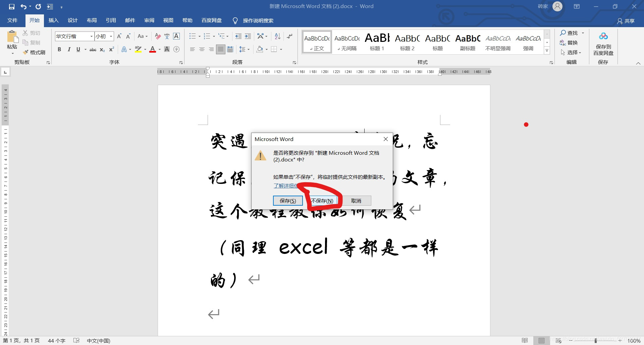Expand the numbering list dropdown
Image resolution: width=644 pixels, height=345 pixels.
[214, 36]
